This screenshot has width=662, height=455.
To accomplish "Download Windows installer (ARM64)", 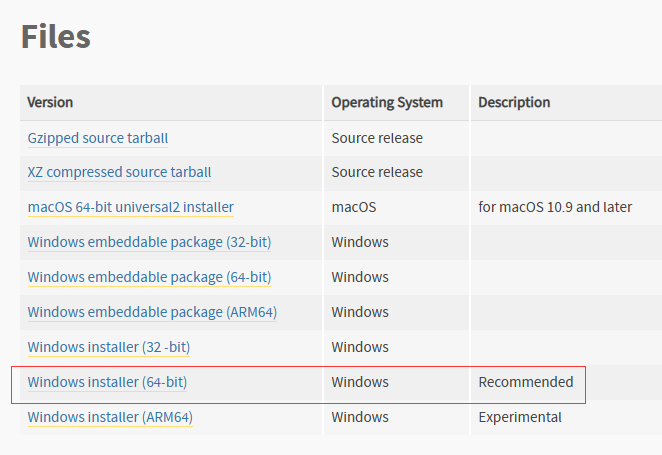I will point(110,417).
